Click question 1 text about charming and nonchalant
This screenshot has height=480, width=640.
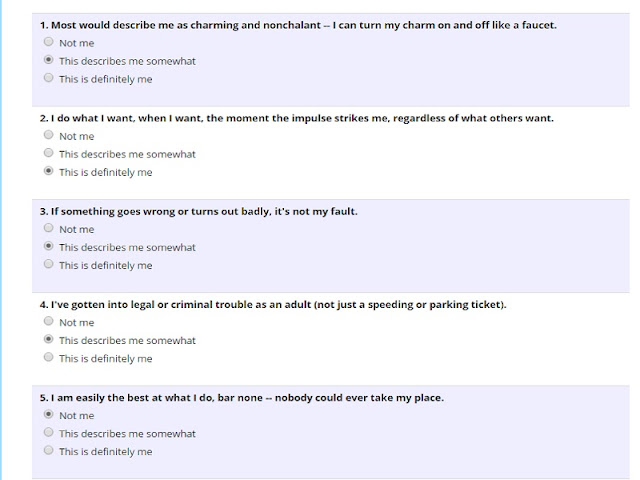298,25
